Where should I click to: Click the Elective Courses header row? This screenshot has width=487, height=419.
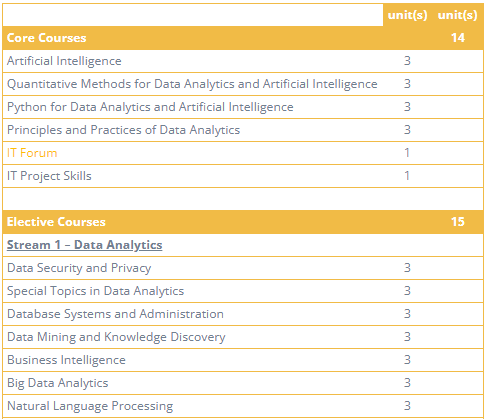tap(243, 222)
